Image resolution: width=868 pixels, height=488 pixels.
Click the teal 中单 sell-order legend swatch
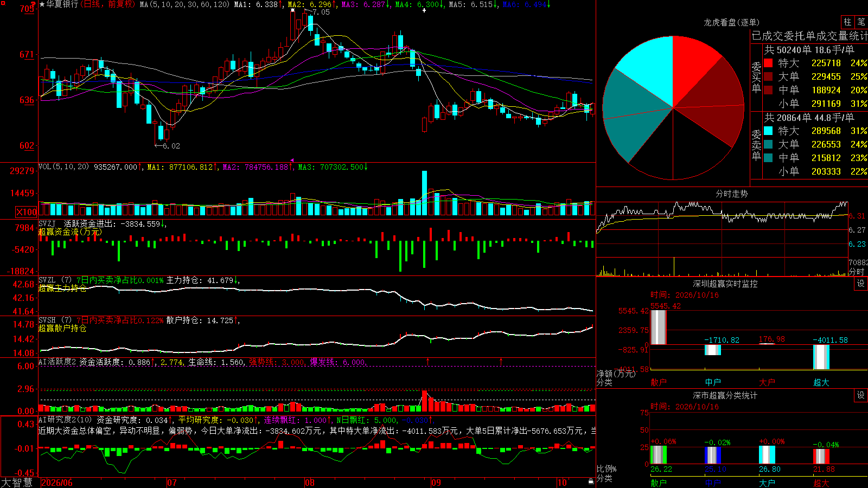[x=768, y=158]
